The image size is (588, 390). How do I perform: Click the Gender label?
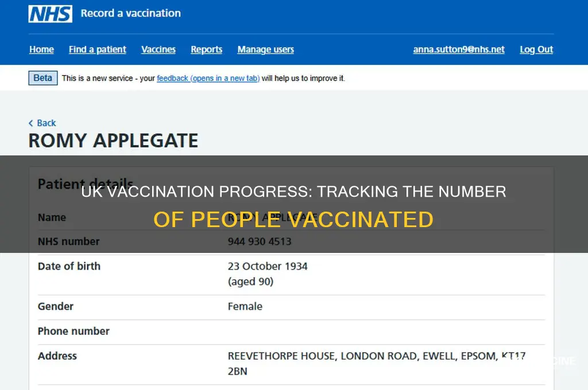[56, 306]
